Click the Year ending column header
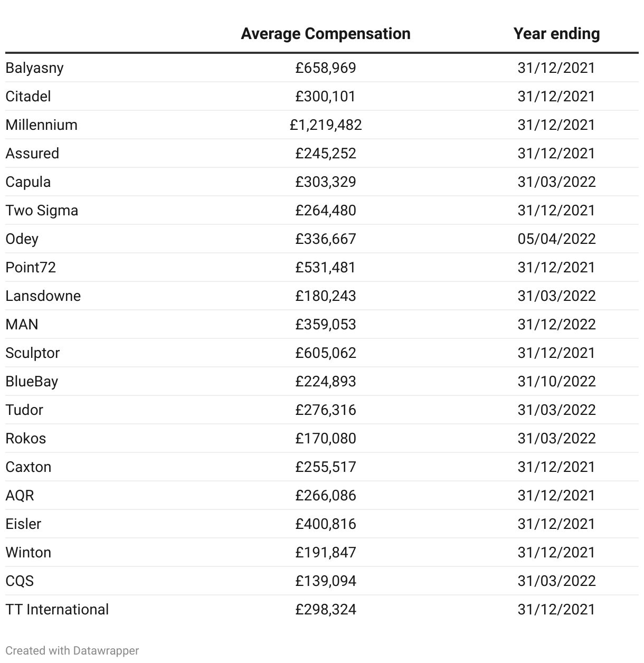The height and width of the screenshot is (663, 644). [556, 34]
